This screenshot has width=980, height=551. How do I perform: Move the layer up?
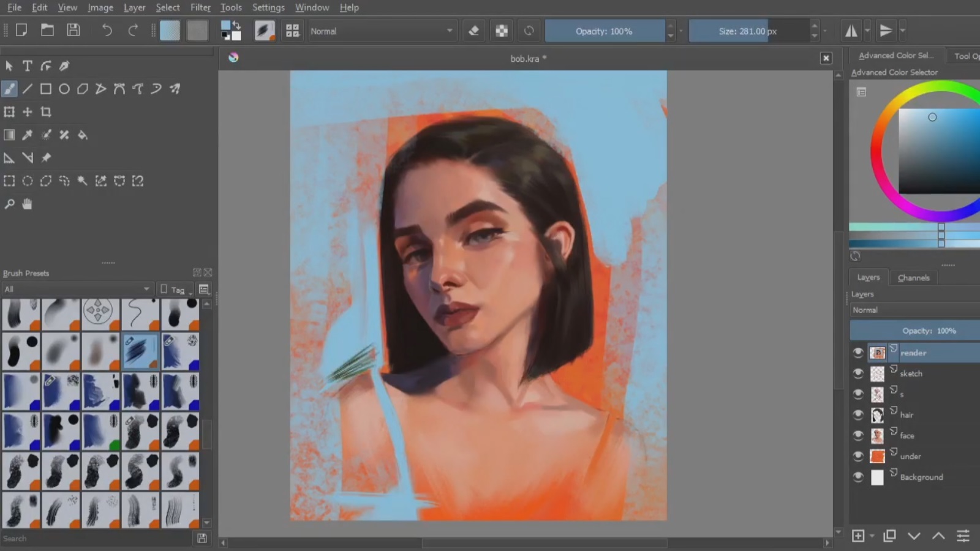coord(938,536)
